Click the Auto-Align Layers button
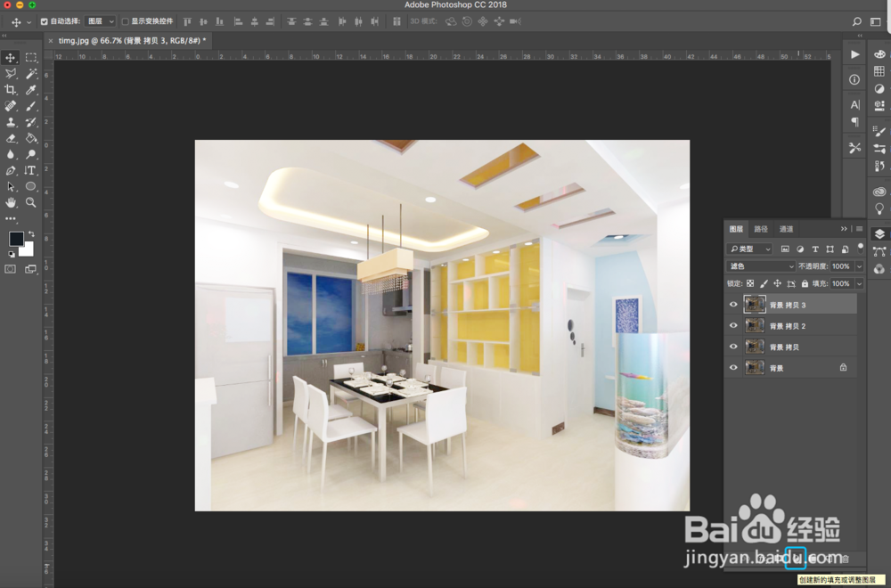 (x=396, y=21)
